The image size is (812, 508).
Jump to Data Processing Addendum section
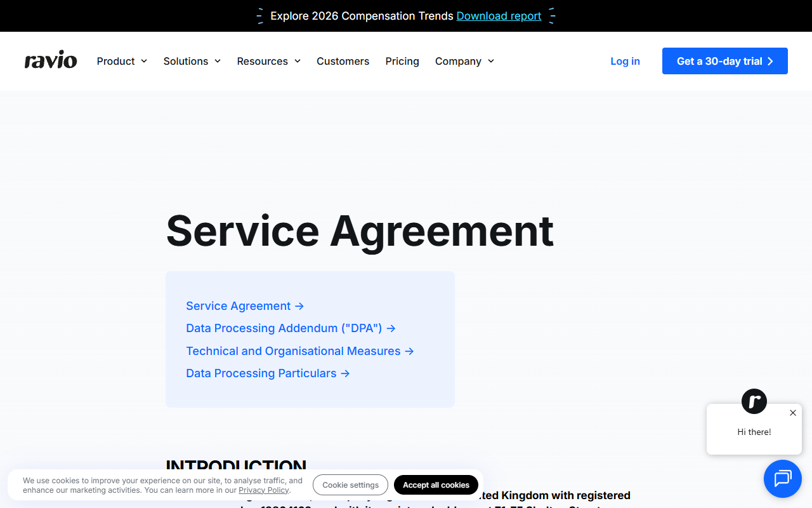(291, 328)
